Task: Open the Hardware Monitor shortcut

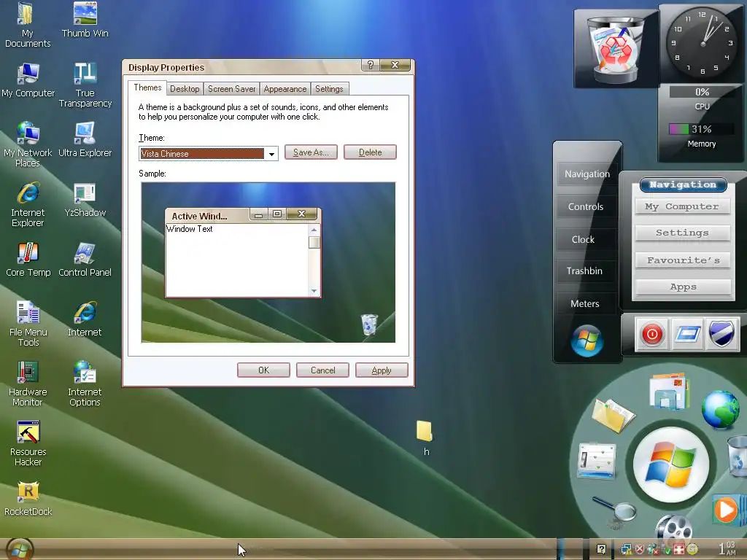Action: tap(28, 384)
